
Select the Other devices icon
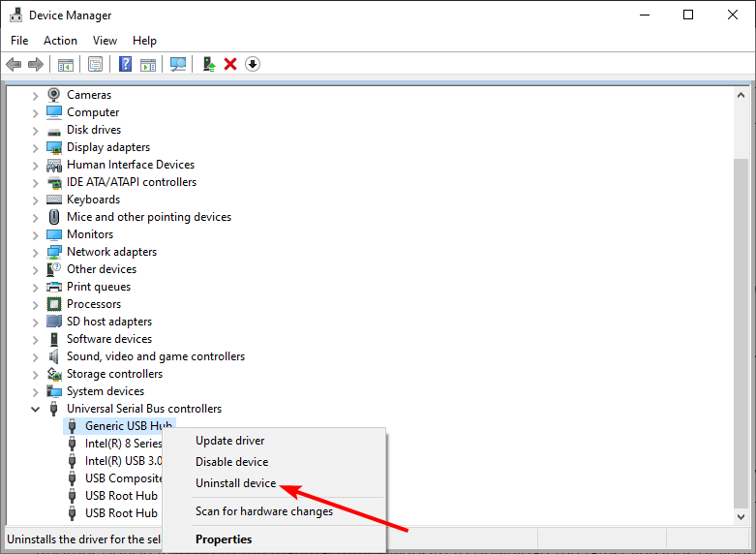click(54, 269)
